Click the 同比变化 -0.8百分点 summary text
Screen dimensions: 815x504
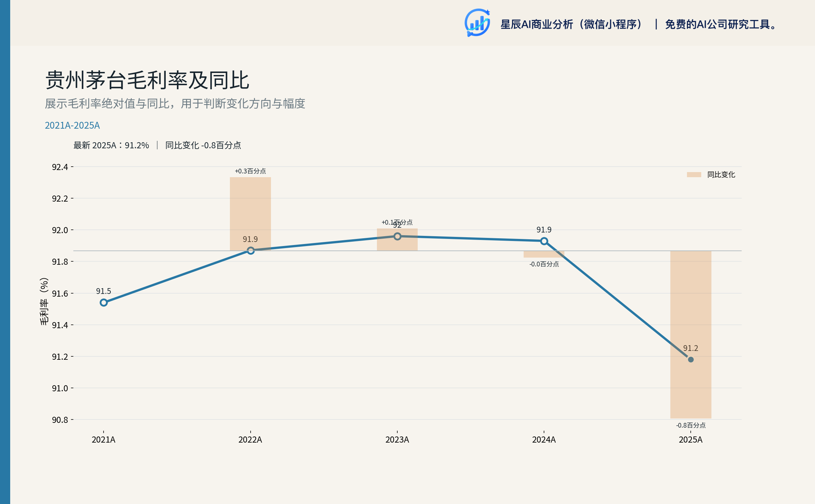pos(203,145)
